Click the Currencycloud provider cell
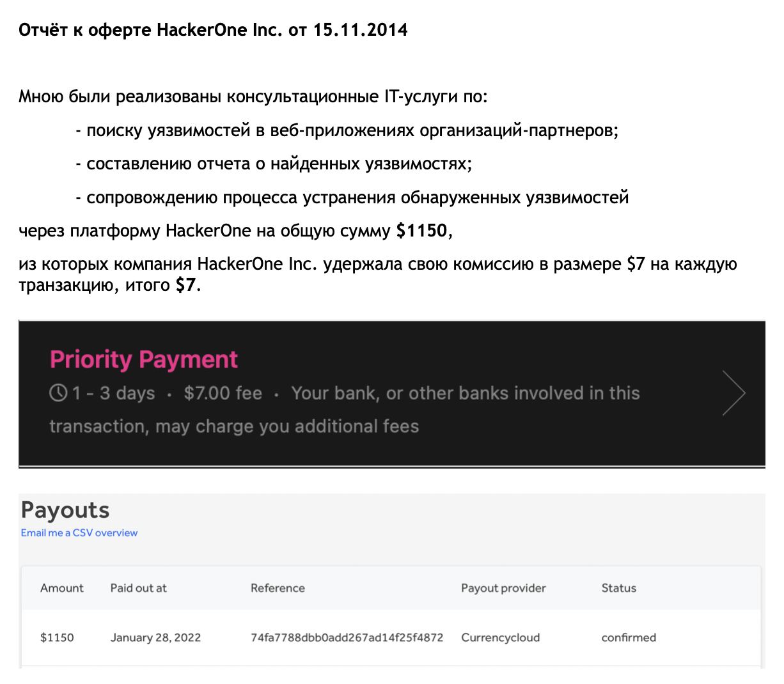Image resolution: width=784 pixels, height=684 pixels. click(500, 637)
